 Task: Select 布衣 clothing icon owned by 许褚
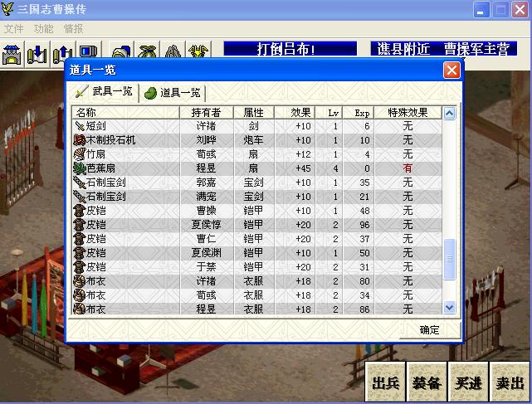coord(80,281)
